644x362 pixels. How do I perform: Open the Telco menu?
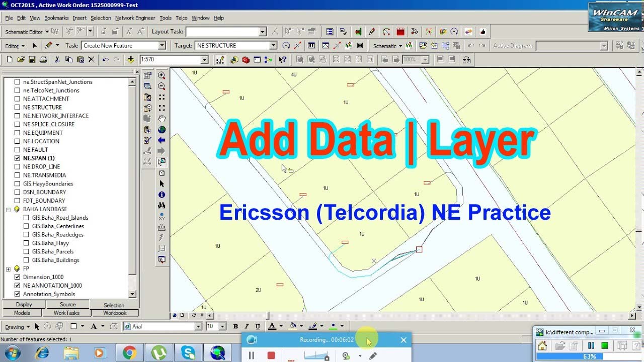click(x=181, y=18)
